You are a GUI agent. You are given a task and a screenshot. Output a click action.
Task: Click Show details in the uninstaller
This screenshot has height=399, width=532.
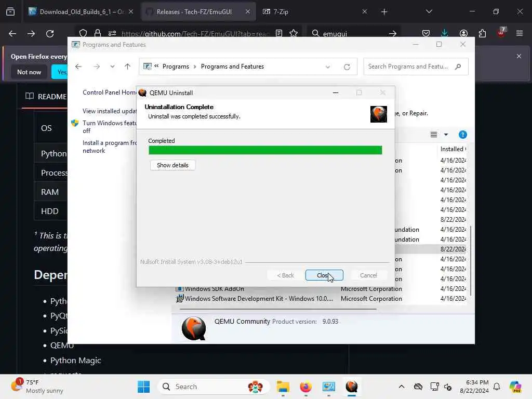click(172, 165)
